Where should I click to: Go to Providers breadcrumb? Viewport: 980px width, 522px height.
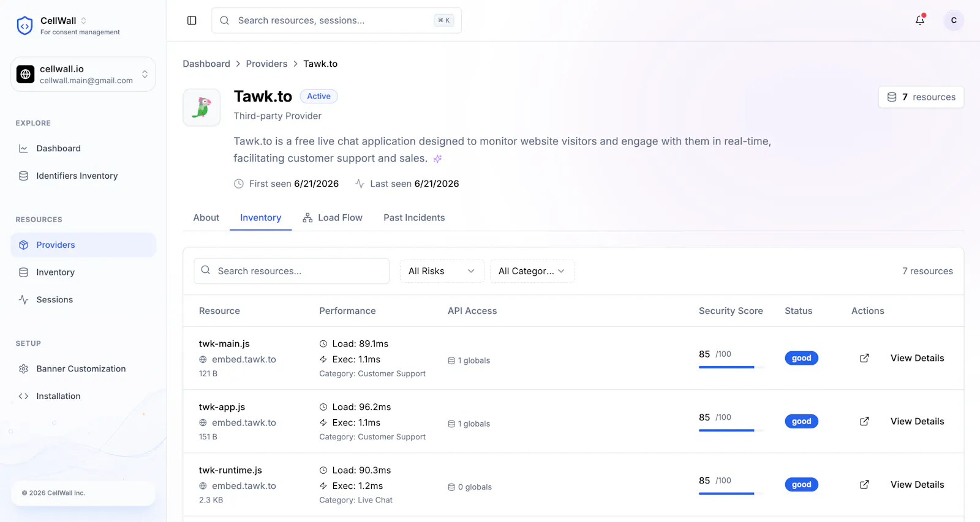[266, 64]
